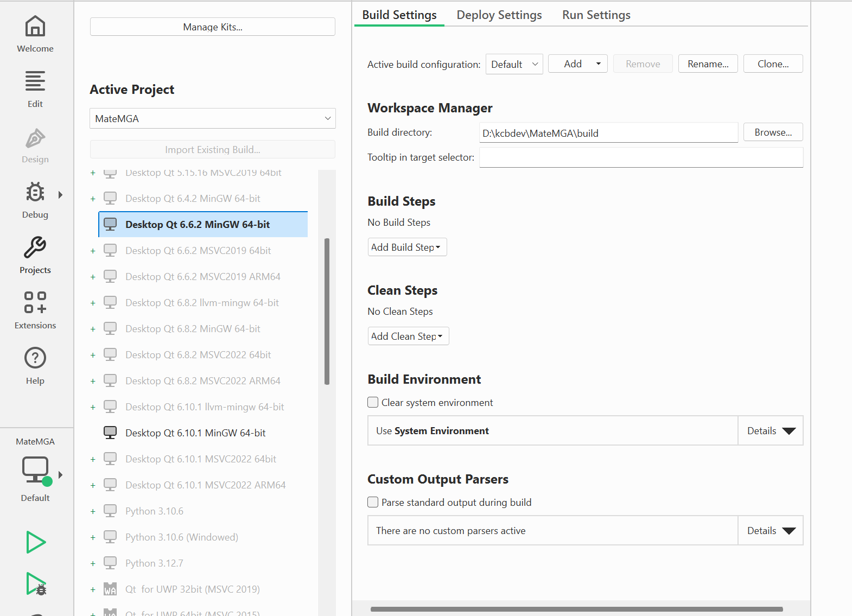Click the kit list vertical scrollbar
The height and width of the screenshot is (616, 852).
click(x=327, y=311)
